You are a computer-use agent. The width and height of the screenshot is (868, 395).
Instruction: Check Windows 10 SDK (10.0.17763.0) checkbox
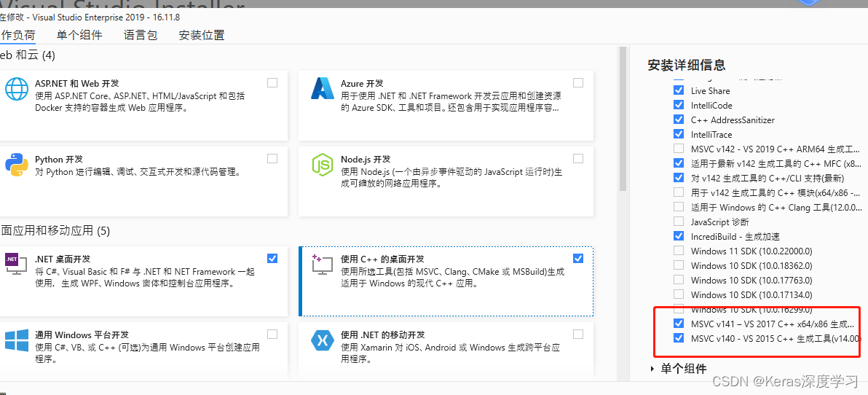tap(678, 280)
